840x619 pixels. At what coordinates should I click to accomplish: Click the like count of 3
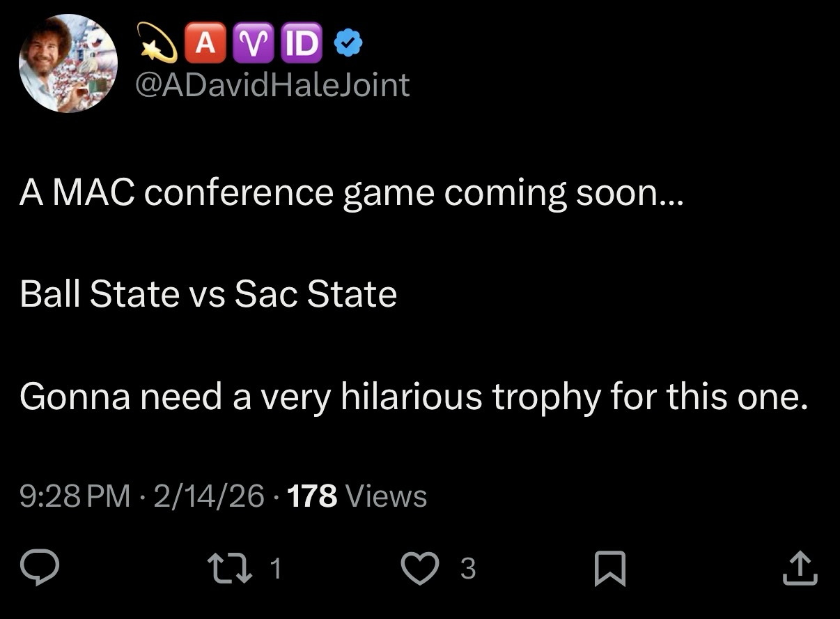coord(468,570)
